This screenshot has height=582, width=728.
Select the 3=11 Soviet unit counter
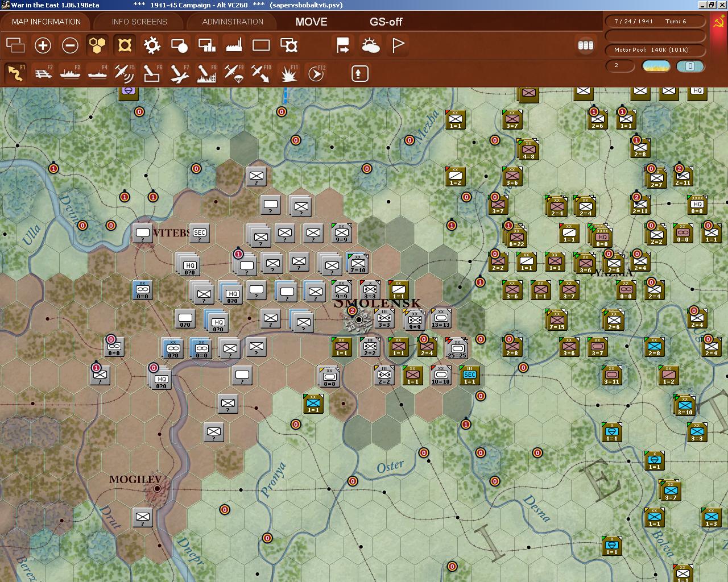click(x=611, y=375)
